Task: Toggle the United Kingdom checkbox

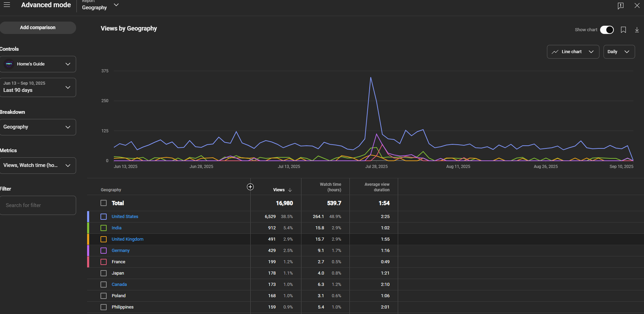Action: point(104,239)
